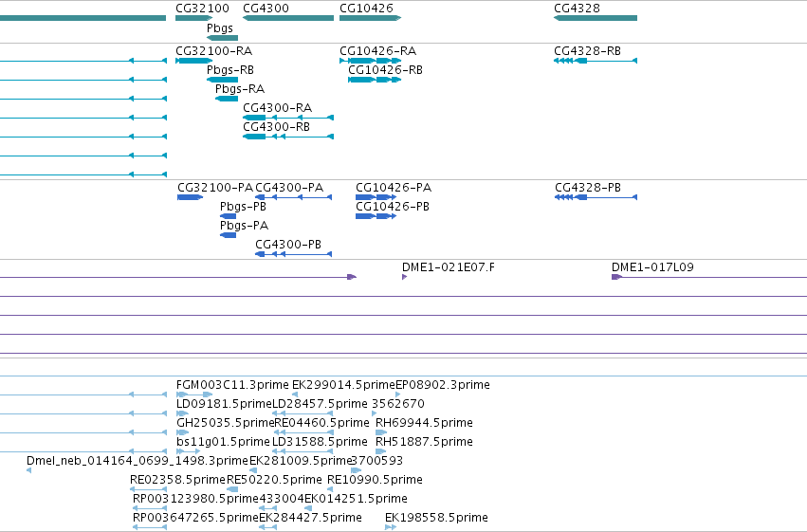
Task: Select the 3562670 feature
Action: pos(375,413)
